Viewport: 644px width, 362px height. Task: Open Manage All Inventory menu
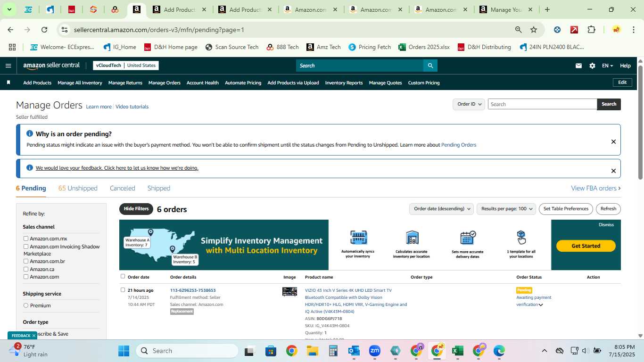tap(80, 82)
